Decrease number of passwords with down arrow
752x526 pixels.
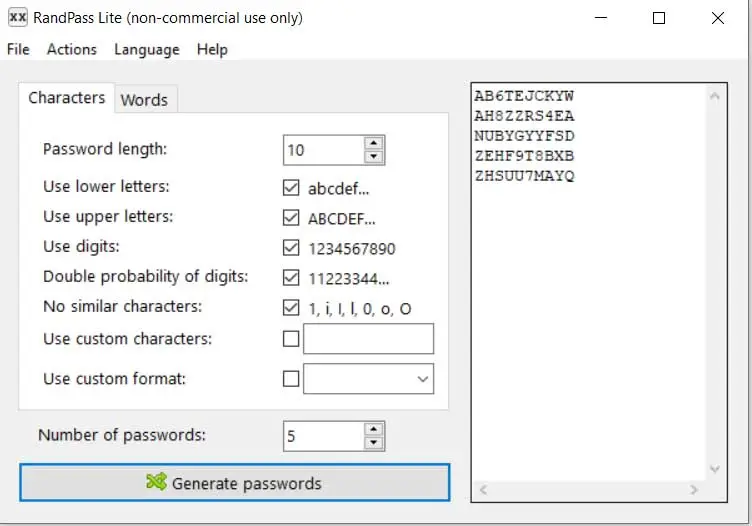point(374,443)
